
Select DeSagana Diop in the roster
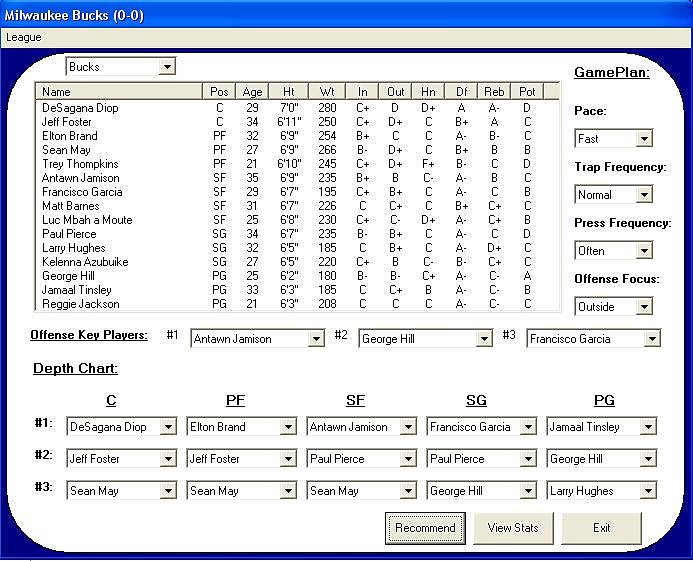[297, 108]
